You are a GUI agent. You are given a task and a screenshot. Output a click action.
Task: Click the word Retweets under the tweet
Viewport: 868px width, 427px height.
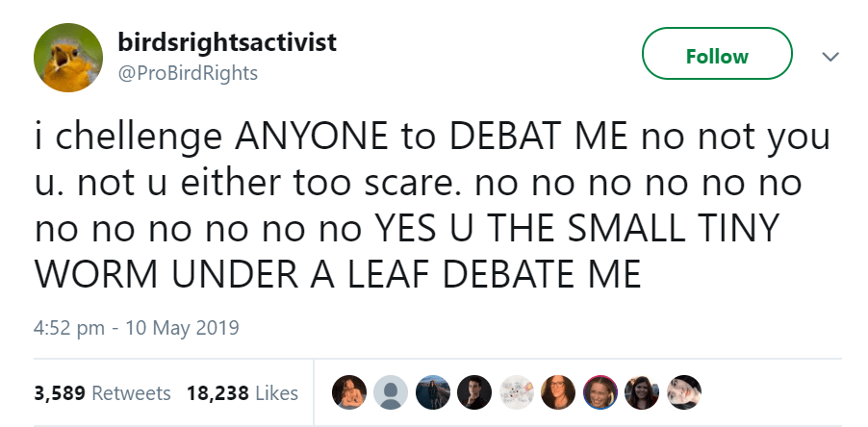click(132, 392)
